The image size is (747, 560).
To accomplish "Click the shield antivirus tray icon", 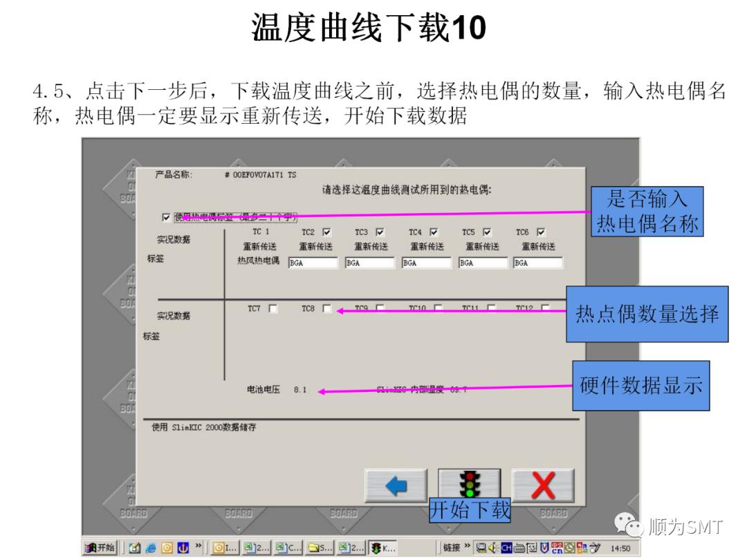I will click(544, 548).
